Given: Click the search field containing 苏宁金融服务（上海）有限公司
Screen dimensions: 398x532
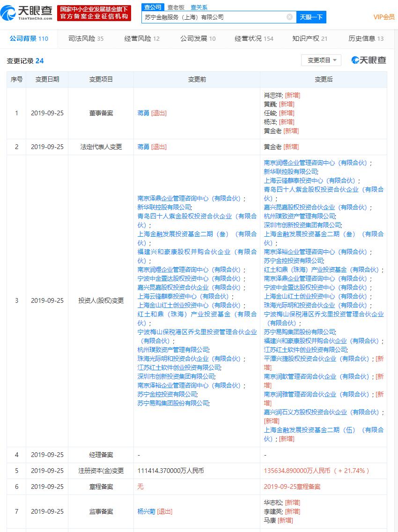Looking at the screenshot, I should point(219,17).
